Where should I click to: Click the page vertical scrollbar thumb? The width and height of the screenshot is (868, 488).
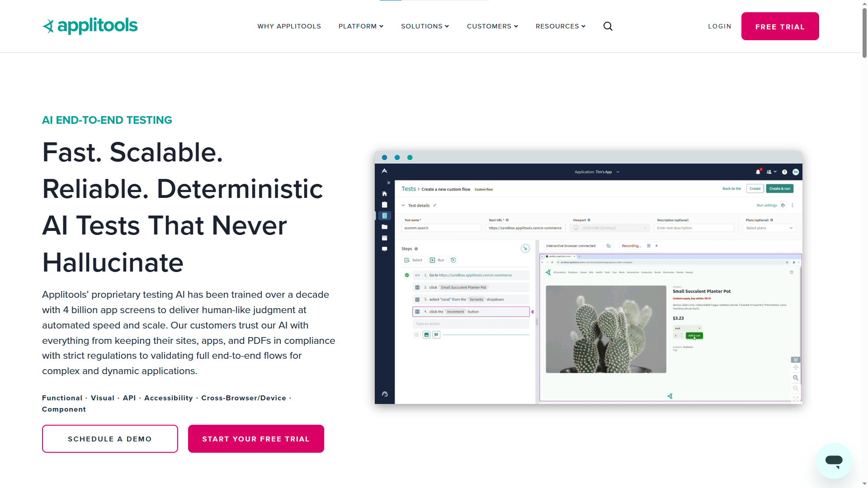(864, 33)
